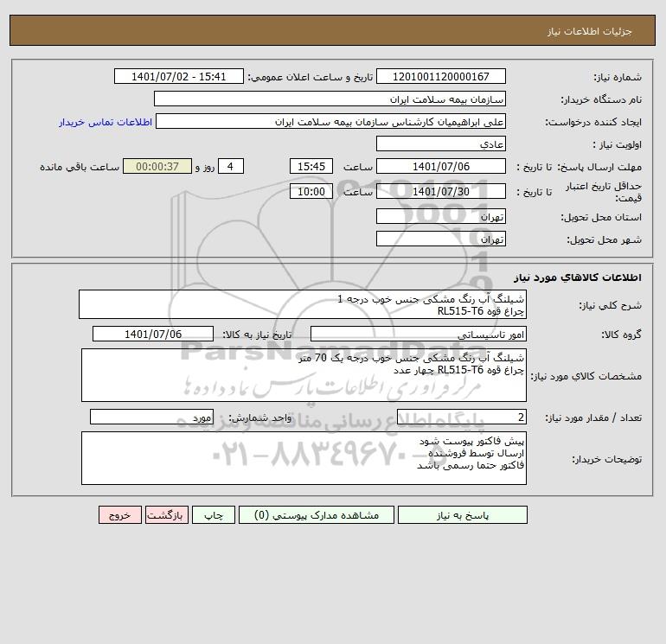666x644 pixels.
Task: Click the توضیحات خریدار label
Action: [607, 459]
